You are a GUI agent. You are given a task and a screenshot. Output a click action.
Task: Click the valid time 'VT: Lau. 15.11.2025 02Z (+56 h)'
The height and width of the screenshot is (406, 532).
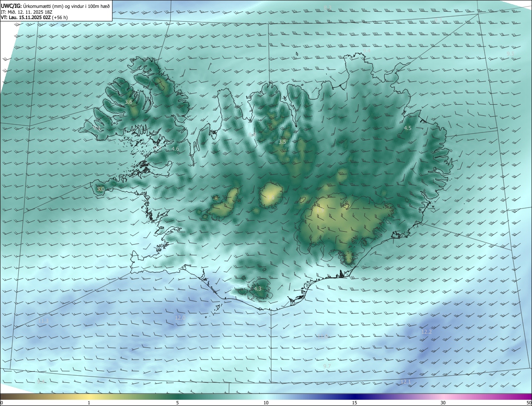pos(35,18)
